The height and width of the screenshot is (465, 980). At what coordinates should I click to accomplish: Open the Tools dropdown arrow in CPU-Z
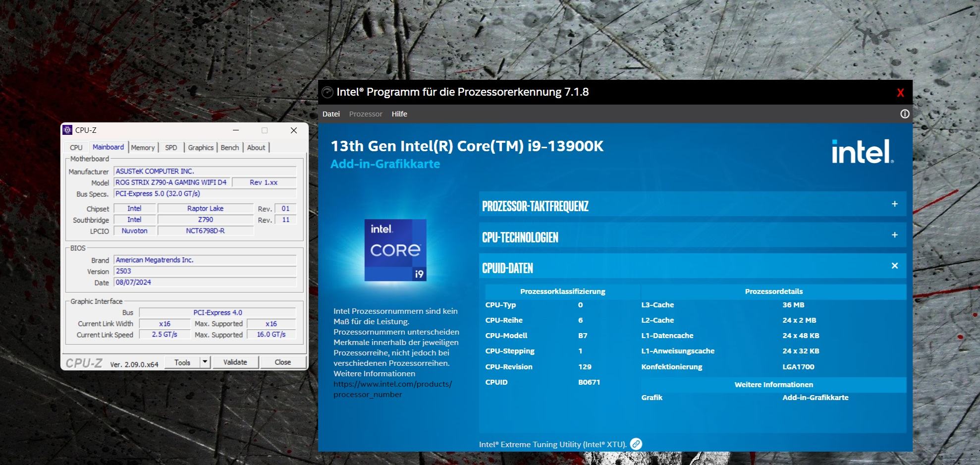[205, 362]
